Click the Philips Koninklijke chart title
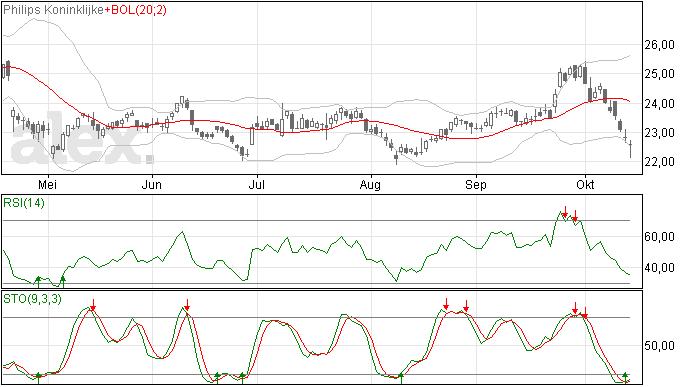 coord(54,10)
